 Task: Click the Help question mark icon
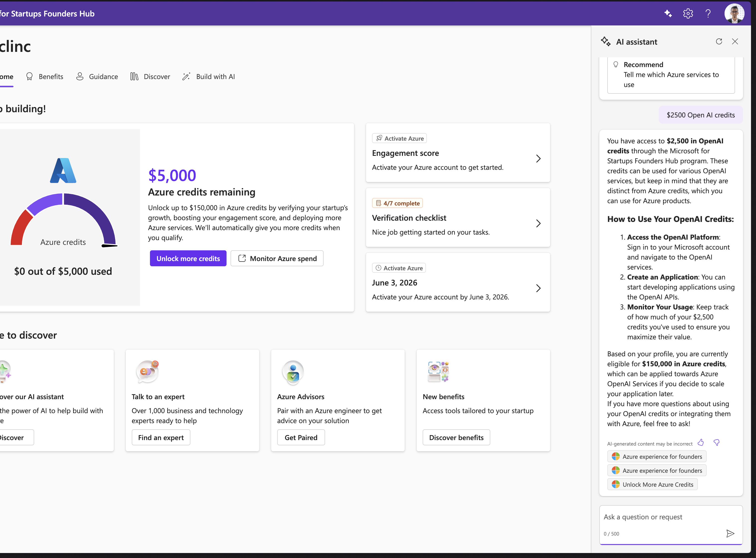(708, 13)
